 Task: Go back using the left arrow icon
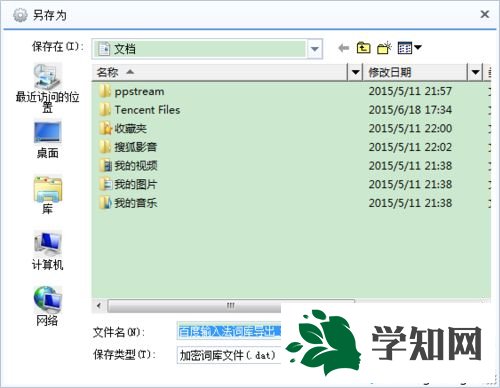tap(344, 48)
